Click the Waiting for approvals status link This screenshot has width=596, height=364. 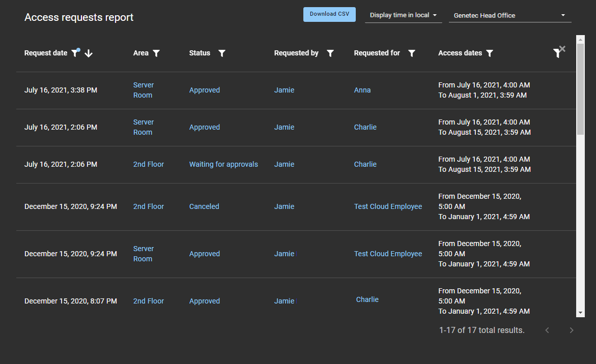point(223,164)
